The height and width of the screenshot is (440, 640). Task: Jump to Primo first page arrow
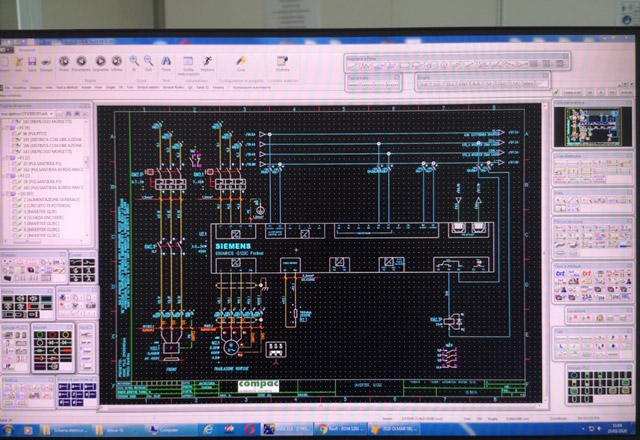(x=62, y=63)
